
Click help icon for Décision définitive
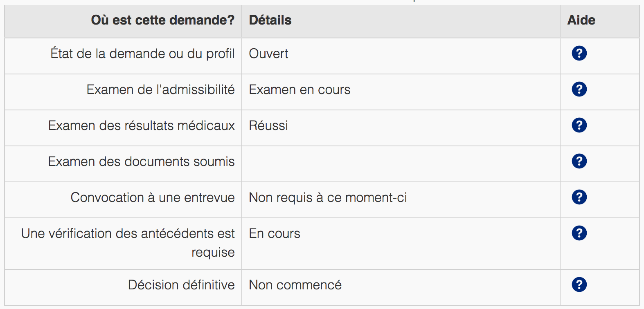tap(579, 284)
